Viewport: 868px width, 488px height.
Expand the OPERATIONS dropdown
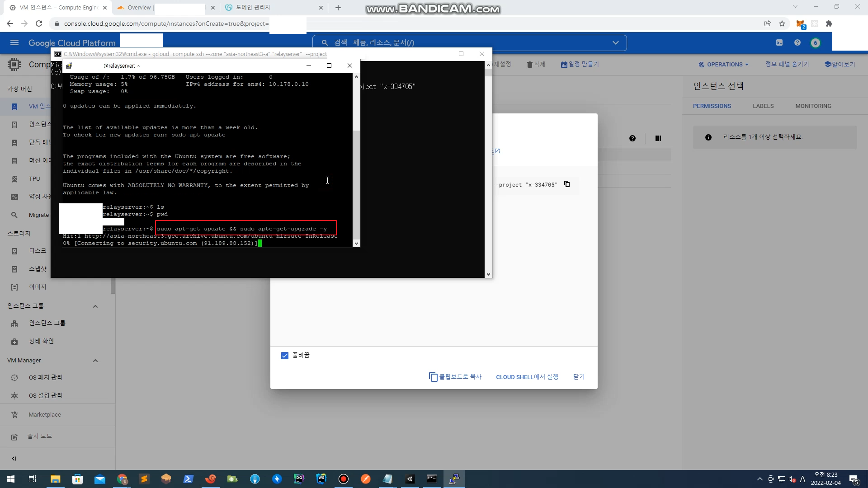[x=724, y=65]
